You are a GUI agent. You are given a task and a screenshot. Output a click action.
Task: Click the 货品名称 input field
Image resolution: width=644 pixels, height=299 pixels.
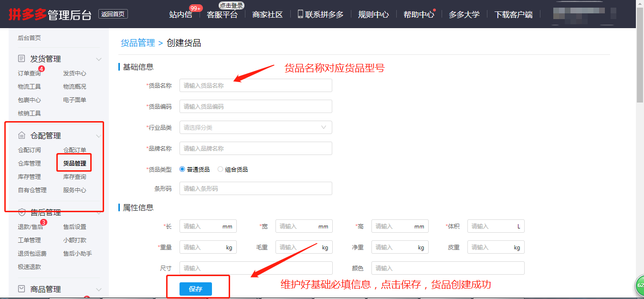point(255,85)
